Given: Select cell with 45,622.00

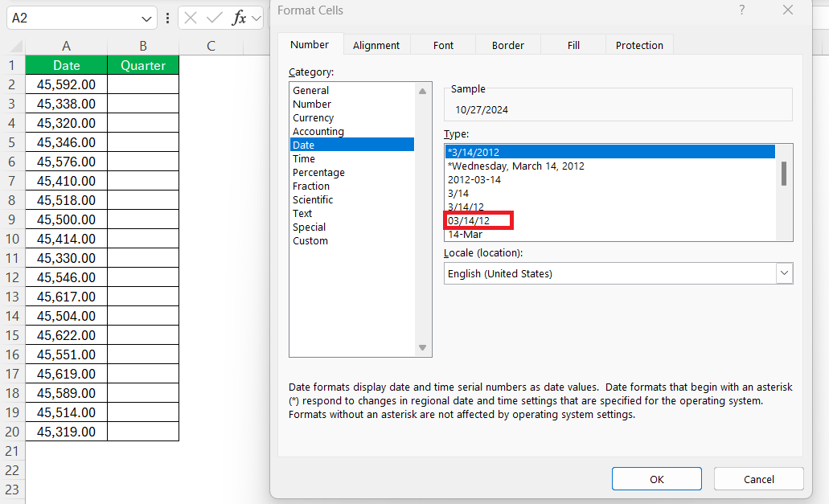Looking at the screenshot, I should point(66,335).
